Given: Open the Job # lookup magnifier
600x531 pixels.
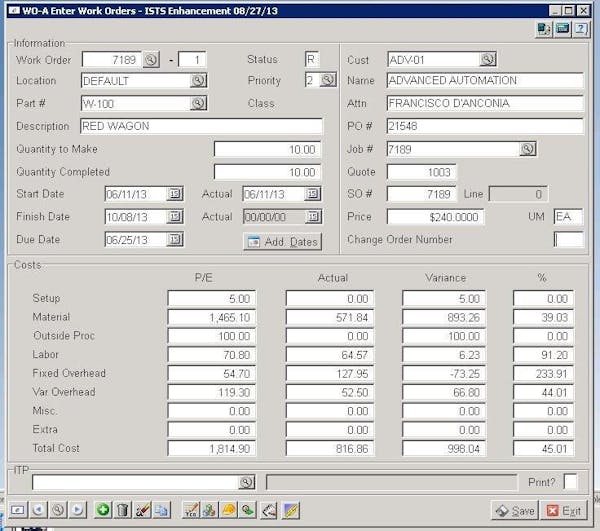Looking at the screenshot, I should [x=527, y=148].
